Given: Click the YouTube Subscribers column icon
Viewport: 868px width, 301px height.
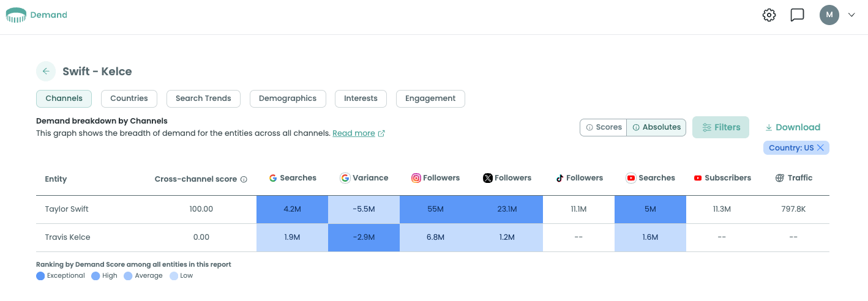Looking at the screenshot, I should (x=698, y=178).
